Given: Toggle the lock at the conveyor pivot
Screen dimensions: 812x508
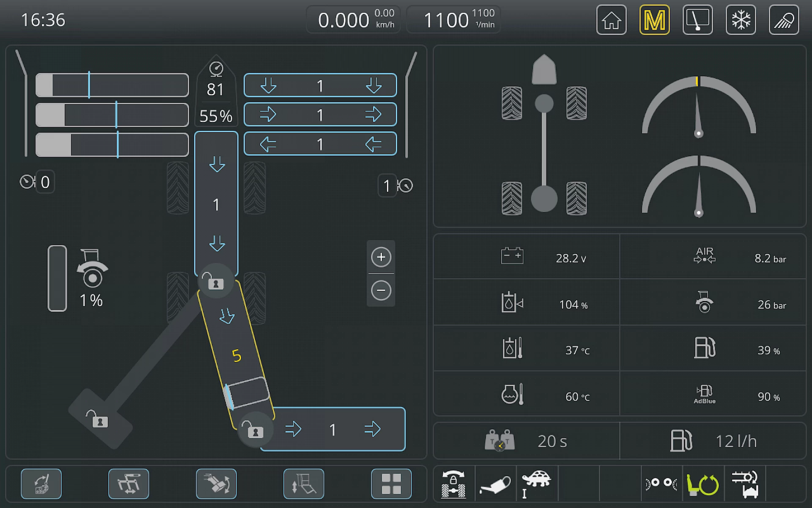Looking at the screenshot, I should click(216, 283).
